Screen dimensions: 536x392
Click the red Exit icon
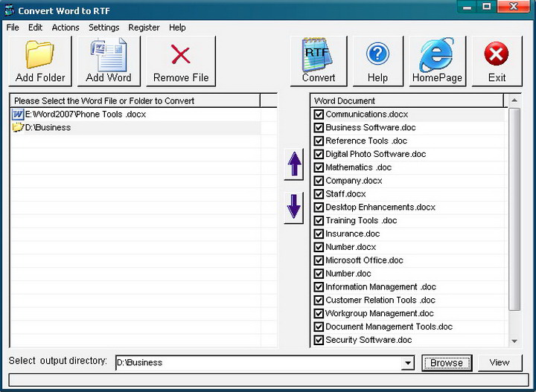coord(497,54)
